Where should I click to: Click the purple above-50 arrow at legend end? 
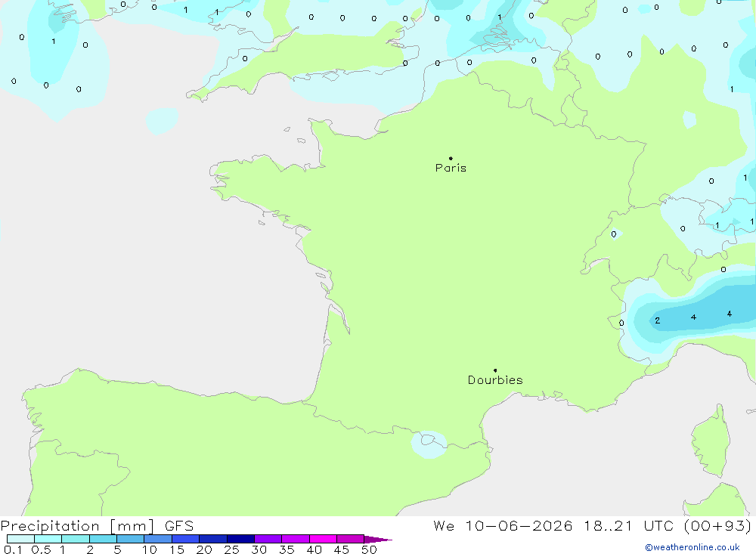click(377, 539)
